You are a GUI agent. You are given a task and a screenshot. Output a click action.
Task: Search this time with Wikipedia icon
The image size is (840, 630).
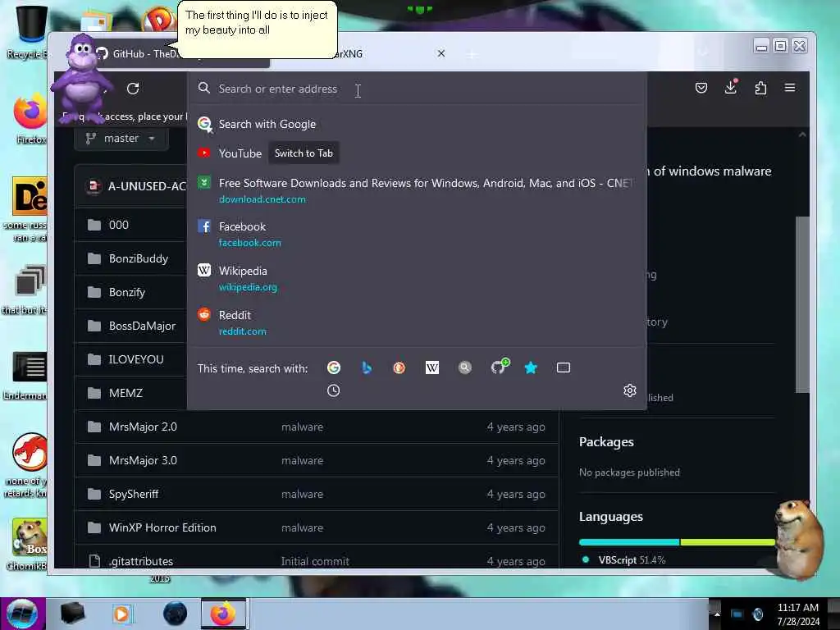pyautogui.click(x=431, y=367)
